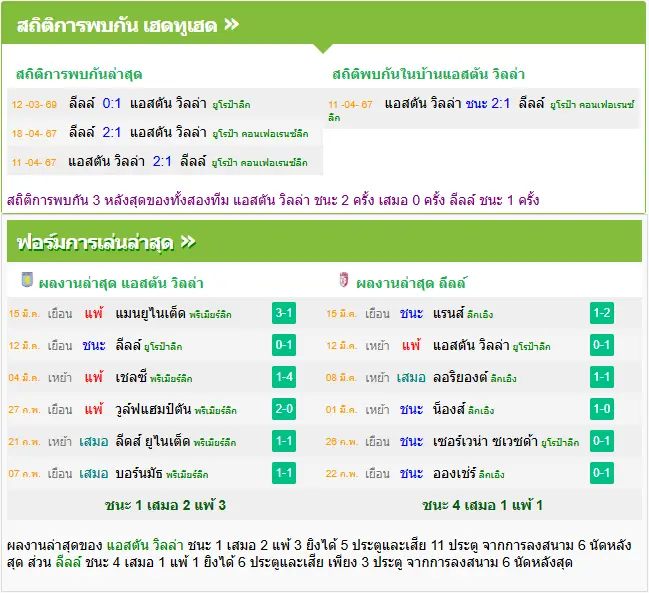
Task: Click the น็องส์ opponent name
Action: pos(449,409)
